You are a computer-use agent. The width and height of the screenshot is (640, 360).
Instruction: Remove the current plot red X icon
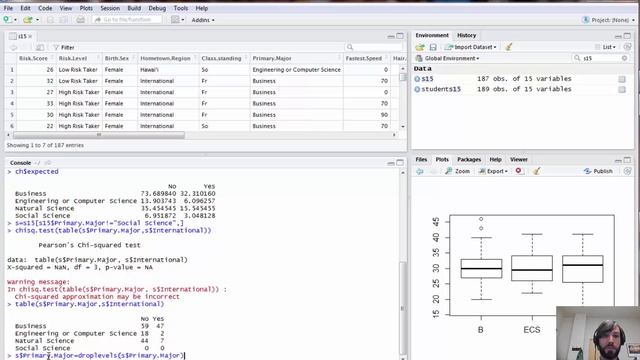pyautogui.click(x=518, y=171)
